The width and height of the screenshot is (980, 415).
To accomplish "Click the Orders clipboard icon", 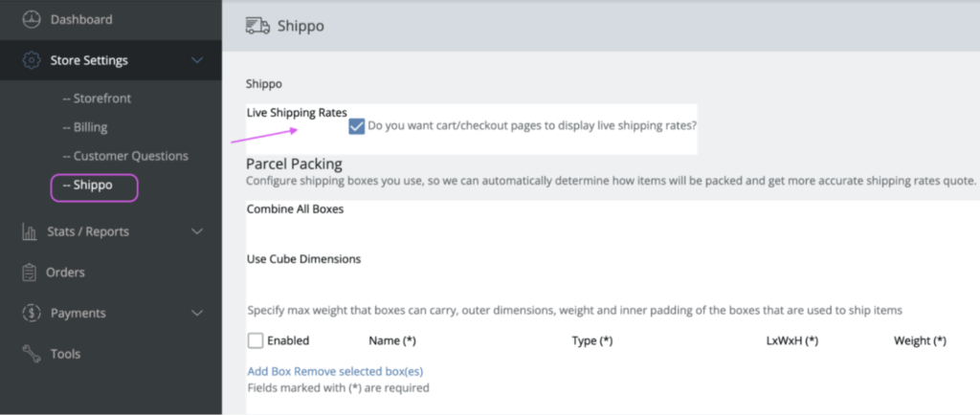I will (30, 273).
